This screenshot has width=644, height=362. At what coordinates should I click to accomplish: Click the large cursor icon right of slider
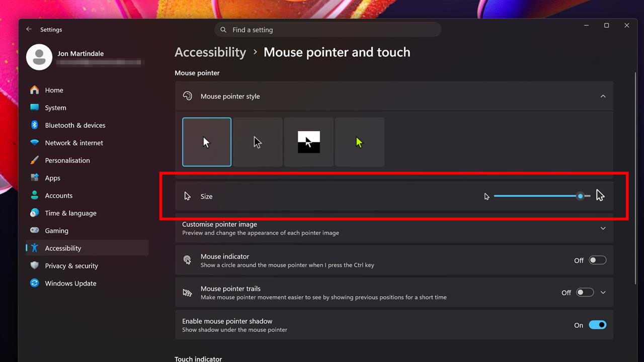click(x=600, y=196)
